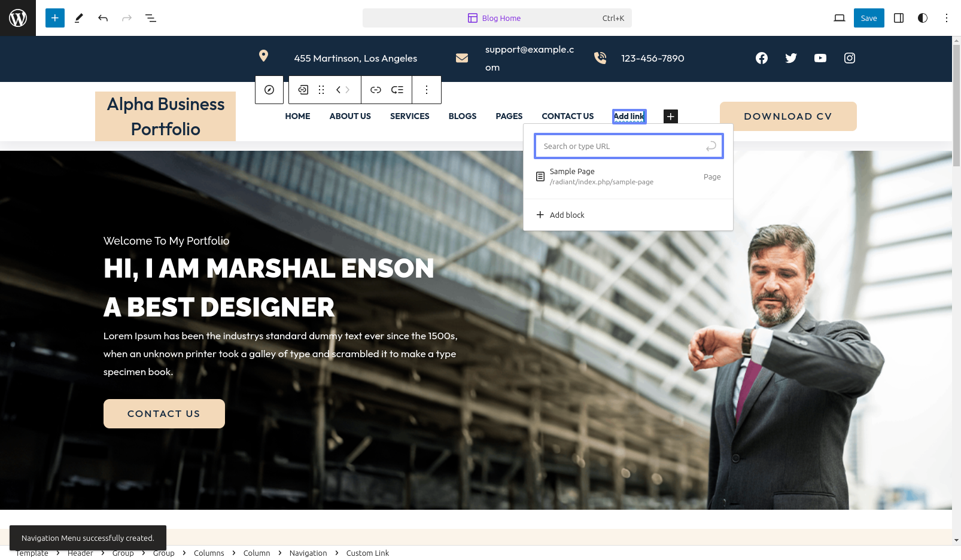Screen dimensions: 961x560
Task: Submit the URL with the return arrow
Action: [711, 146]
